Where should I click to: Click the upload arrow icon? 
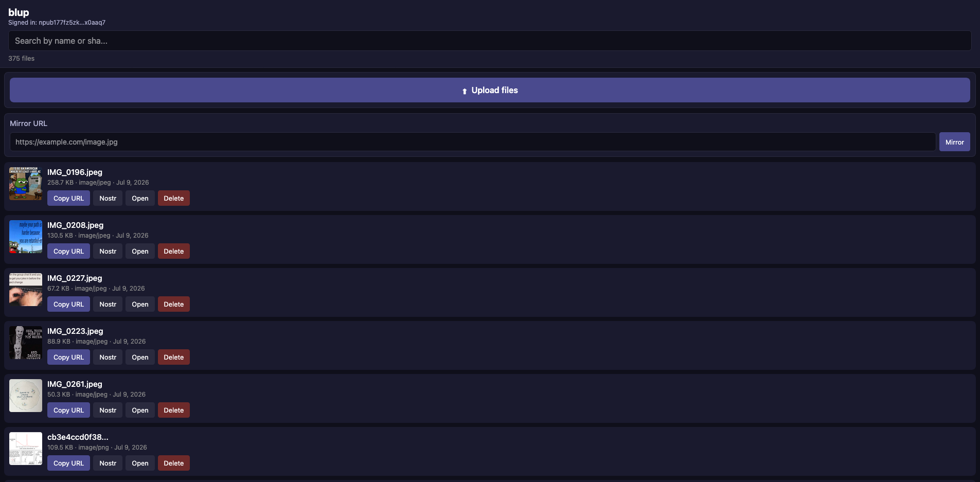465,91
